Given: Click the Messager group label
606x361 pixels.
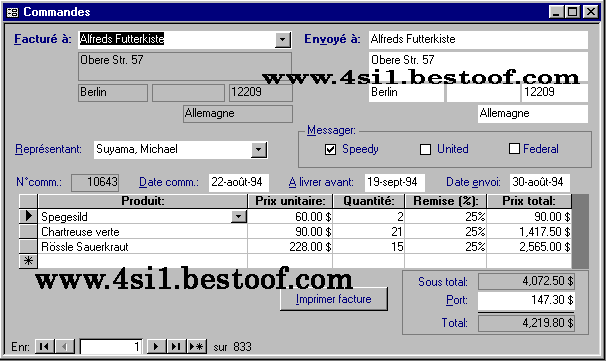Looking at the screenshot, I should pyautogui.click(x=331, y=130).
